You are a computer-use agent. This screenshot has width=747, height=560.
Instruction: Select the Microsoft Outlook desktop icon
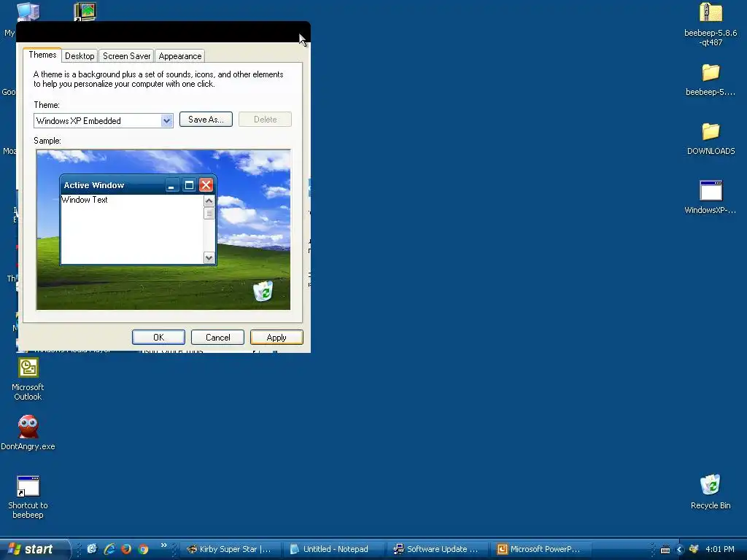click(x=28, y=379)
